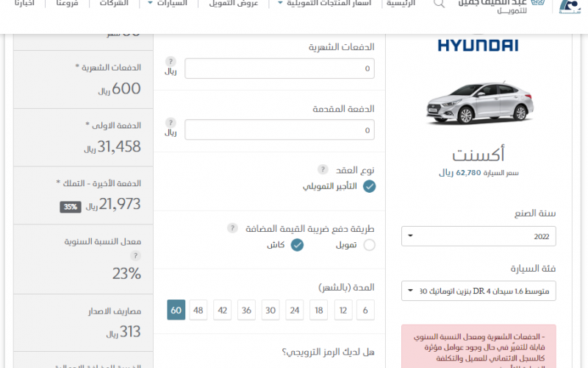Screen dimensions: 588x368
Task: Click annual rate value 23%
Action: point(126,273)
